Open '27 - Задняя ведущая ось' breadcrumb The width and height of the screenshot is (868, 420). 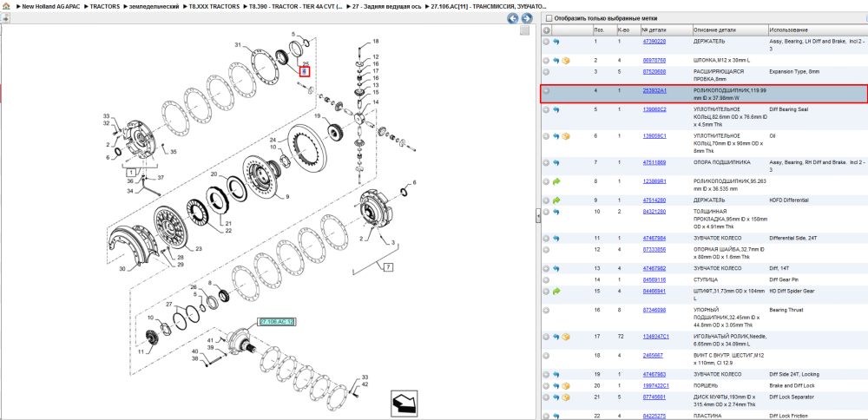tap(387, 6)
